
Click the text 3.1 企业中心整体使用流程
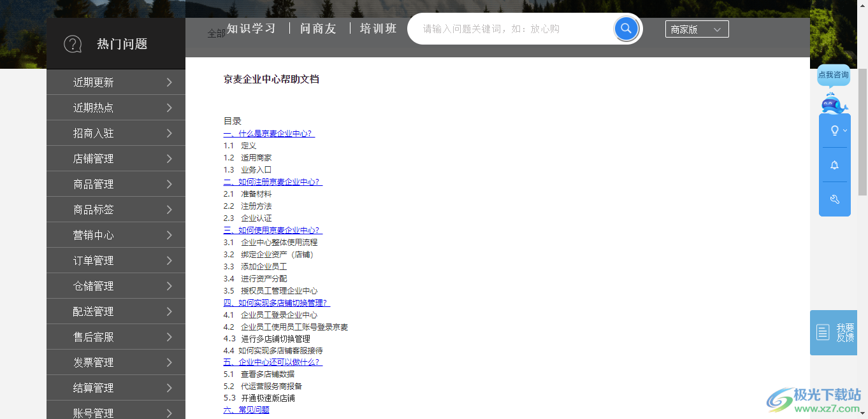tap(271, 243)
